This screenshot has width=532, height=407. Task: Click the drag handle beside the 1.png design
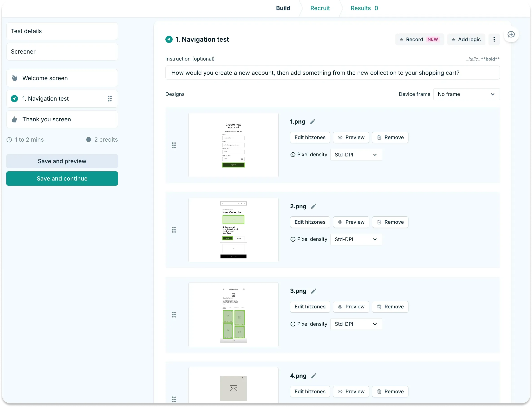174,145
